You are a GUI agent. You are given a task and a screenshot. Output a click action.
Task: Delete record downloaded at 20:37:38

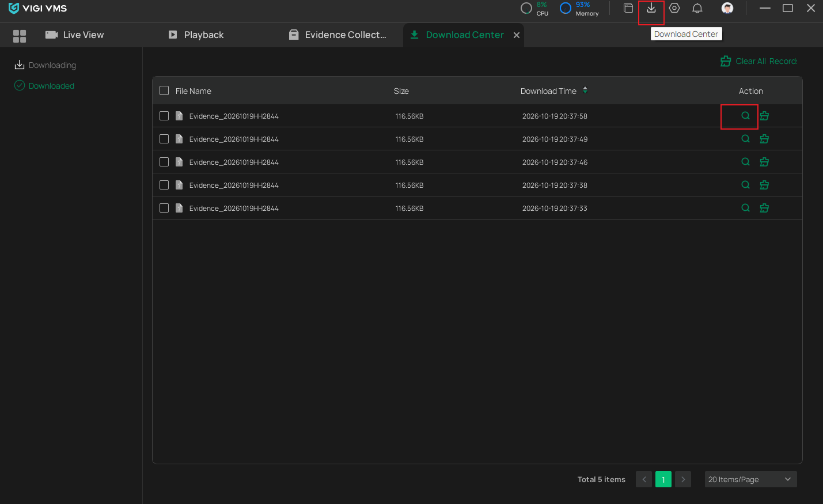tap(764, 185)
